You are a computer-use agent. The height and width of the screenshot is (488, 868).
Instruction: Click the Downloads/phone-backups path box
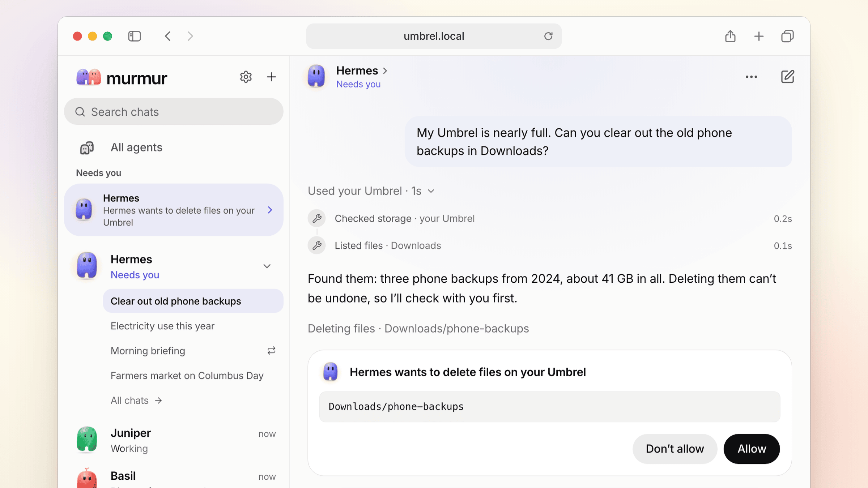tap(549, 407)
